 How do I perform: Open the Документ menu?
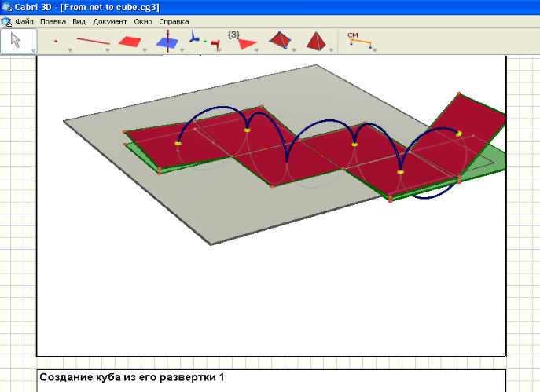pyautogui.click(x=110, y=21)
